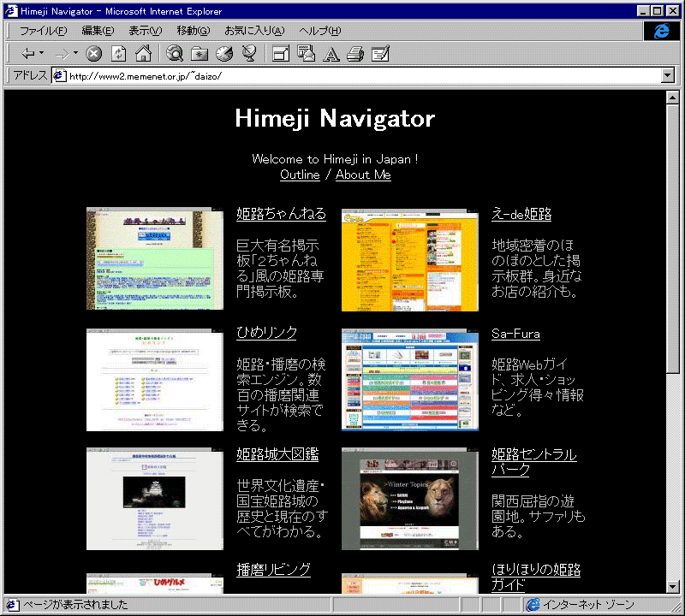The height and width of the screenshot is (616, 685).
Task: Click the vertical scrollbar thumb
Action: point(673,239)
